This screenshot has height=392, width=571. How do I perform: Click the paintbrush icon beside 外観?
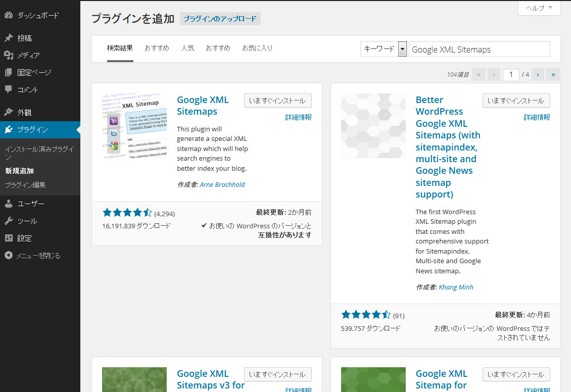pos(9,112)
